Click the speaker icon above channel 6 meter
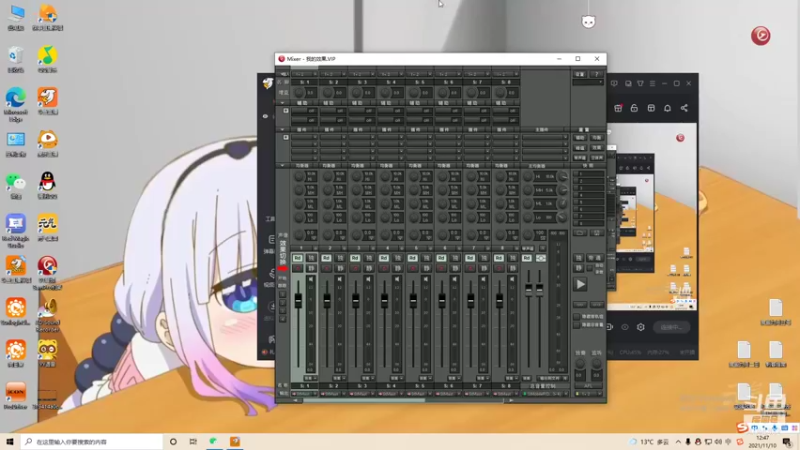Viewport: 800px width, 450px height. point(455,279)
